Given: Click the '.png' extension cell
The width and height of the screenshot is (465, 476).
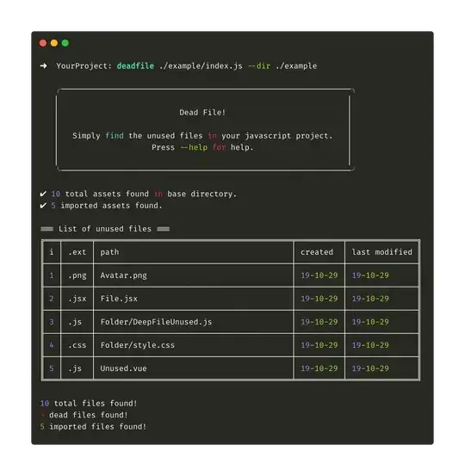Looking at the screenshot, I should [77, 275].
